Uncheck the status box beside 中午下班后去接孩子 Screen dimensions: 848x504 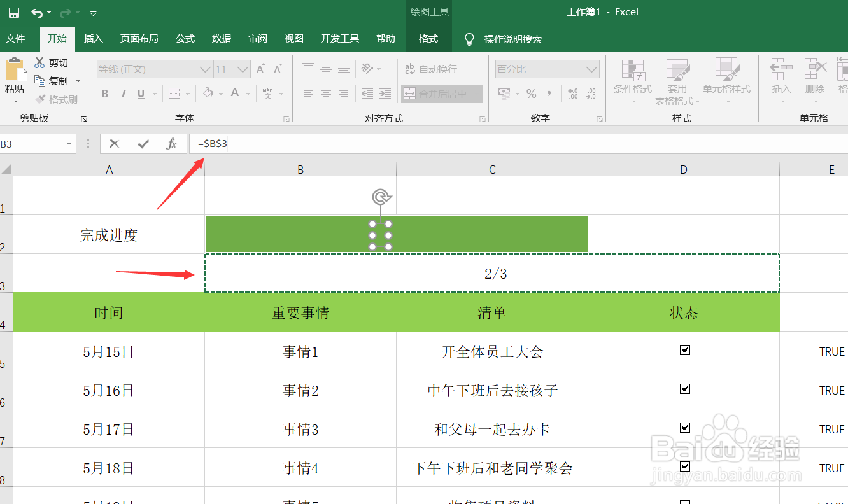point(684,389)
